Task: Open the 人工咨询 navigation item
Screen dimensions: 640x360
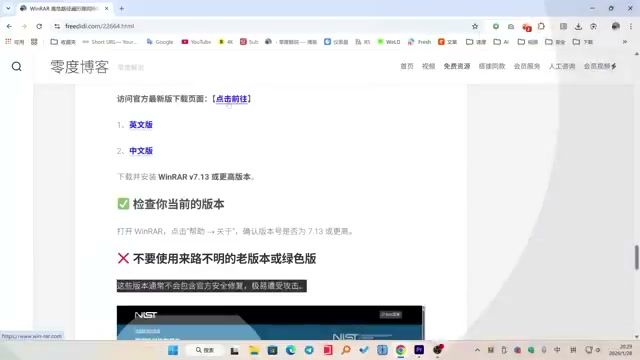Action: coord(562,66)
